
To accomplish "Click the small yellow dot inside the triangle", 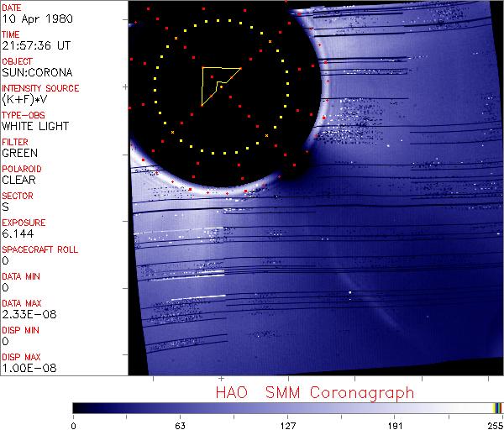I will (220, 85).
